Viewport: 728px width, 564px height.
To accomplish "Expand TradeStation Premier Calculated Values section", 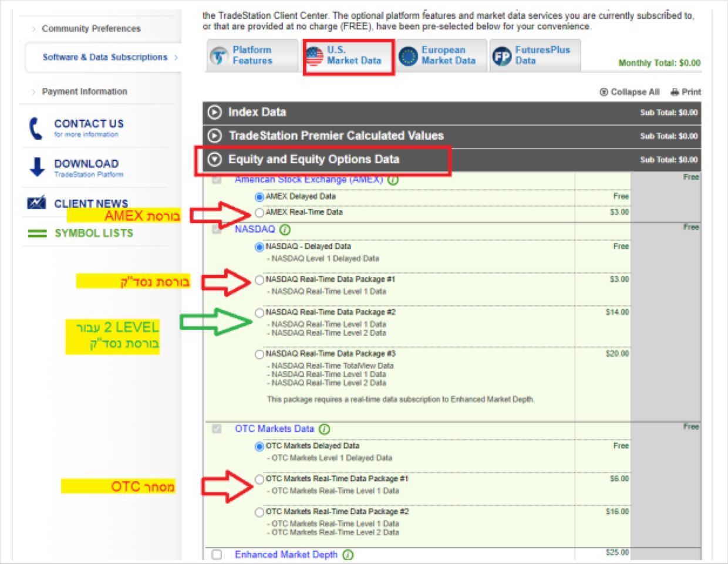I will click(215, 136).
